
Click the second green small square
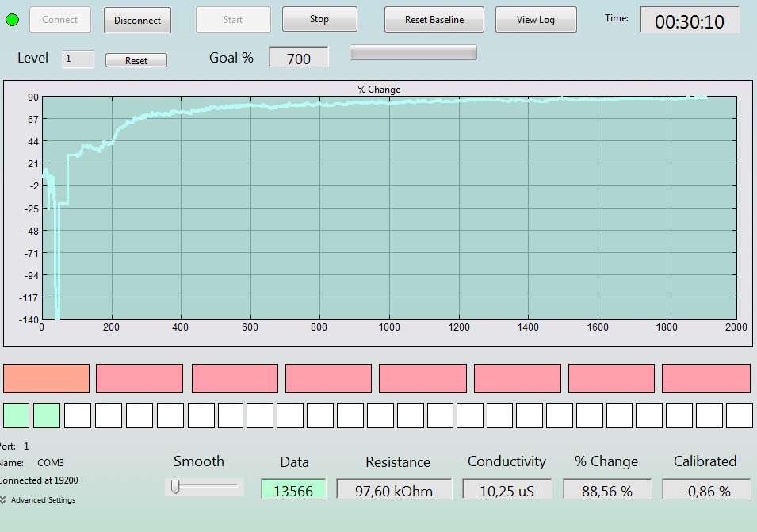pyautogui.click(x=47, y=415)
